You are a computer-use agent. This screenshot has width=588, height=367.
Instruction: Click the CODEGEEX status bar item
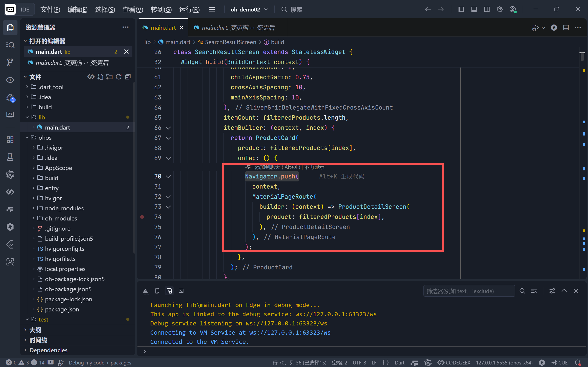point(454,362)
